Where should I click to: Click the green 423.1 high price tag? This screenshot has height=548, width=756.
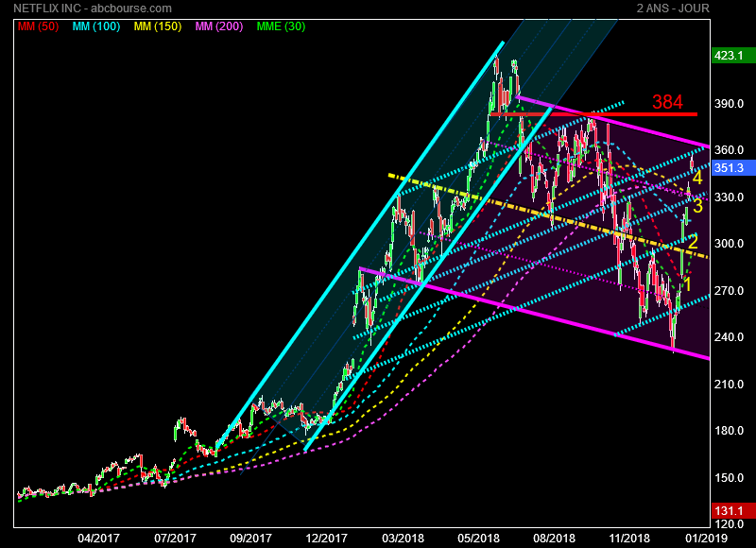point(733,56)
